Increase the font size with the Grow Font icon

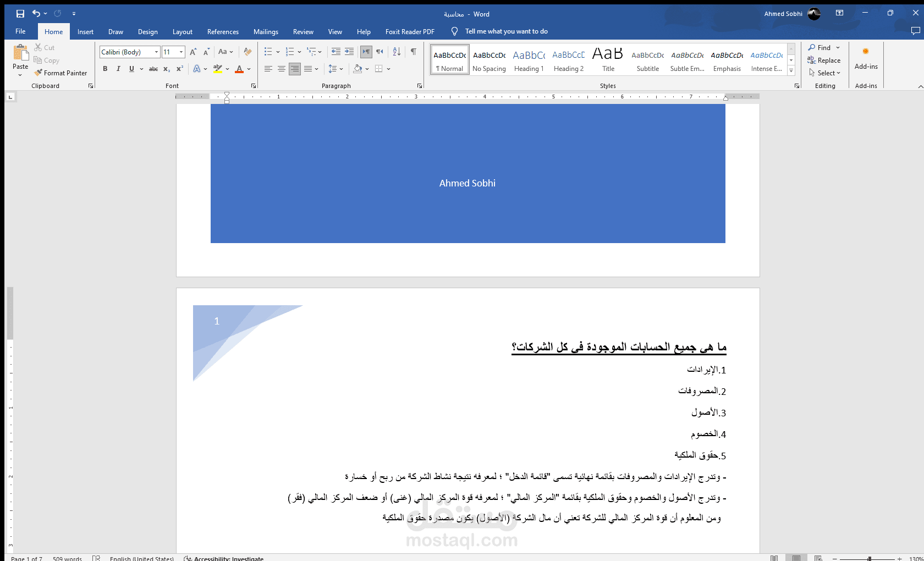pos(193,52)
